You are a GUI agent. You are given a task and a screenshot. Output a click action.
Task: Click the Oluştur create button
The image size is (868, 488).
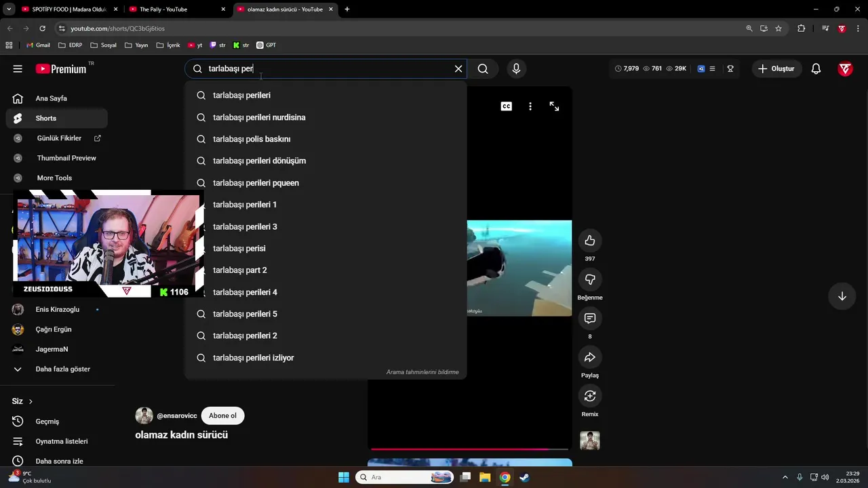tap(776, 68)
